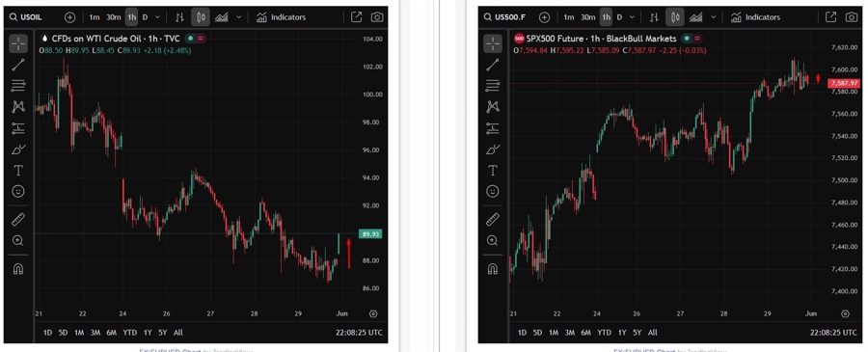Select text tool in US500.F chart
Screen dimensions: 868x352
pos(493,171)
